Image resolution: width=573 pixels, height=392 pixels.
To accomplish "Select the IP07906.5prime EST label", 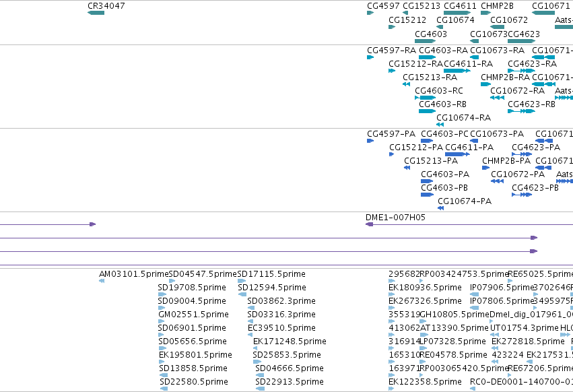I will pyautogui.click(x=502, y=288).
